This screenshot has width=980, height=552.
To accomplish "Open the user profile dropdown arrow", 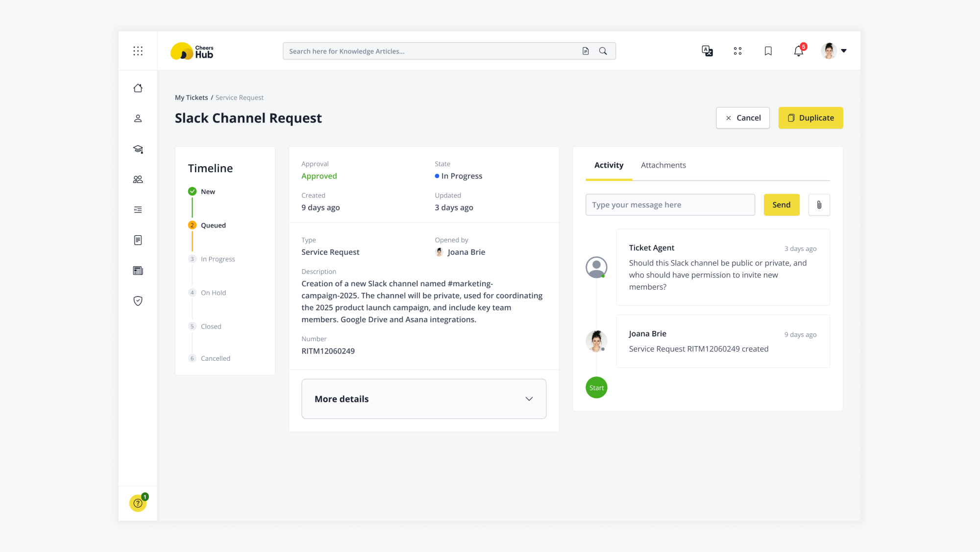I will pyautogui.click(x=843, y=51).
